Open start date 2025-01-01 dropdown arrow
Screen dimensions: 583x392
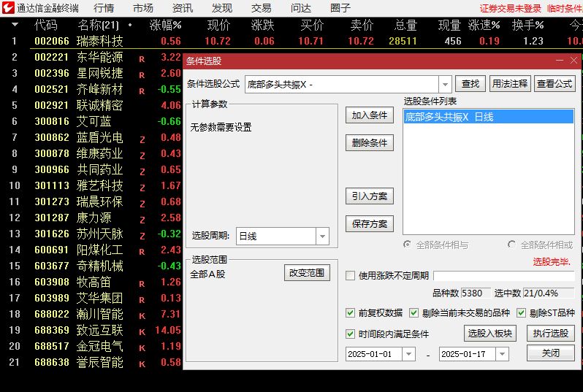408,354
